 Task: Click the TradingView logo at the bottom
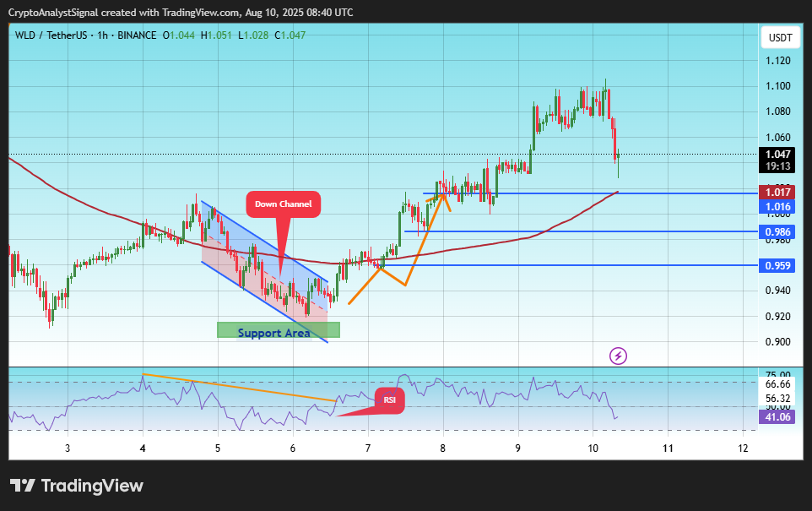point(77,486)
